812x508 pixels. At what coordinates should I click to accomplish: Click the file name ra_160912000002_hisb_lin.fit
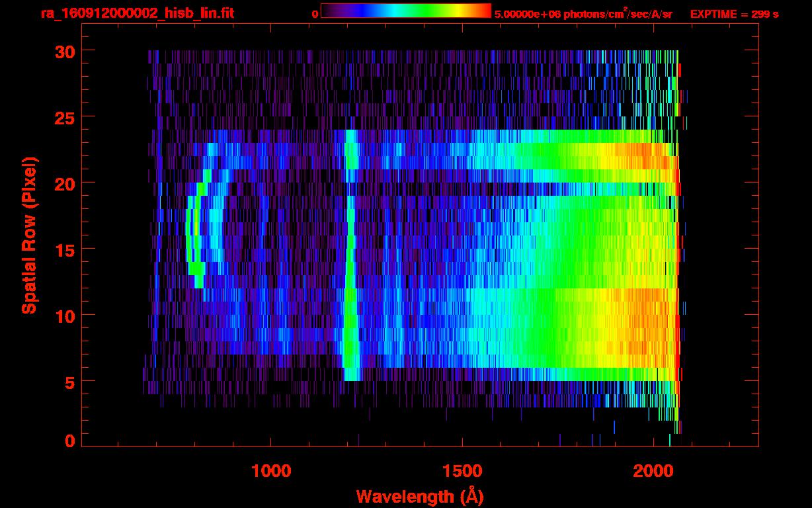[137, 13]
